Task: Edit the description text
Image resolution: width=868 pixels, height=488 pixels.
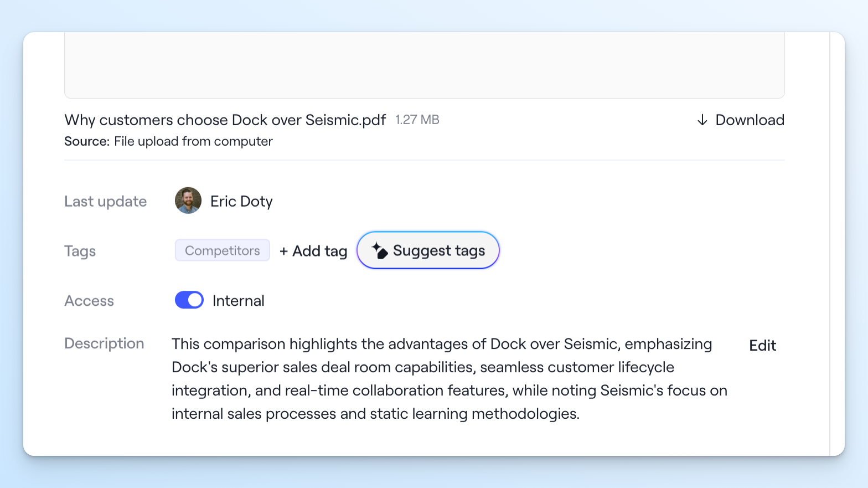Action: coord(762,346)
